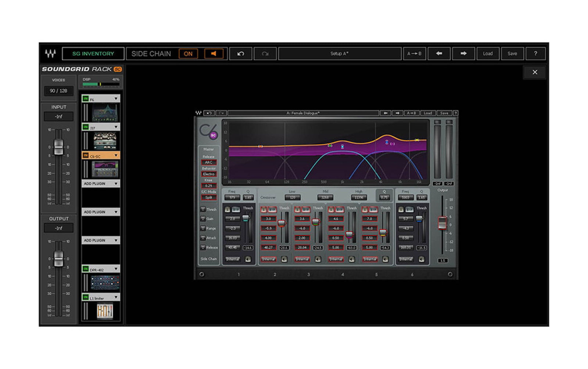Go to previous preset in C6 plugin
Viewport: 588px width, 369px height.
pyautogui.click(x=385, y=113)
